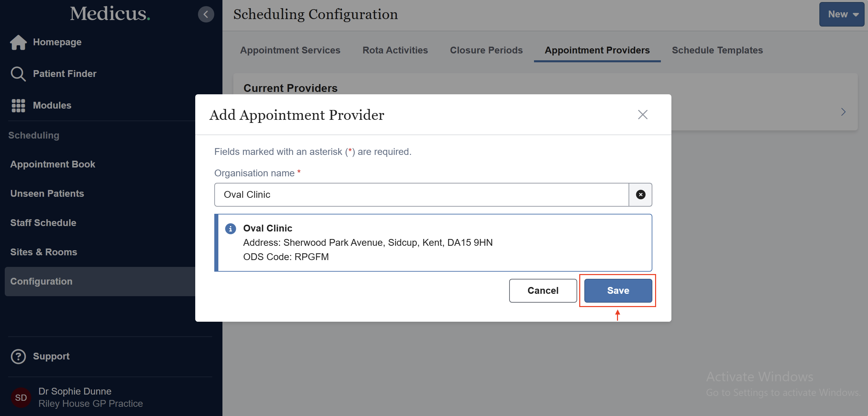Click the SD user avatar
The height and width of the screenshot is (416, 868).
[21, 398]
